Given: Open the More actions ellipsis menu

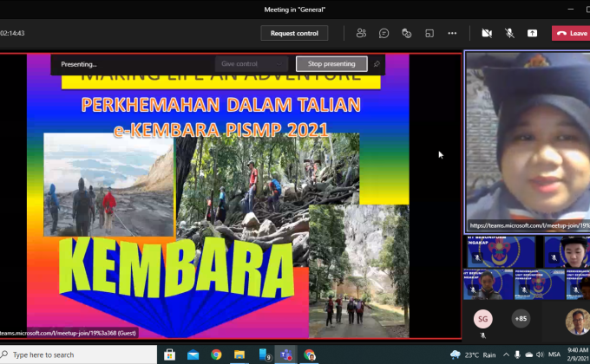Looking at the screenshot, I should click(x=452, y=33).
